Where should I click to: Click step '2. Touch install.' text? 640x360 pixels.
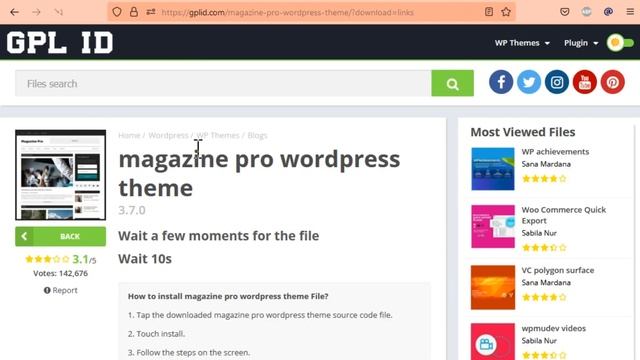click(156, 334)
